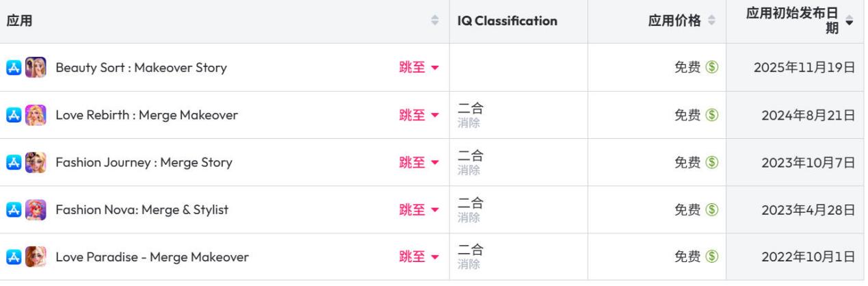Click the IQ Classification column header

point(507,21)
